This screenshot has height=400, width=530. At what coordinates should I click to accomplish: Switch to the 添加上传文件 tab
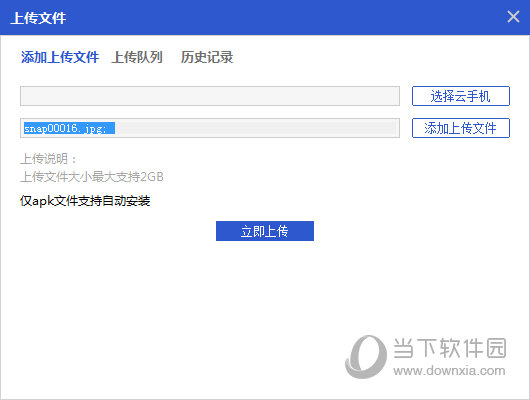coord(60,57)
